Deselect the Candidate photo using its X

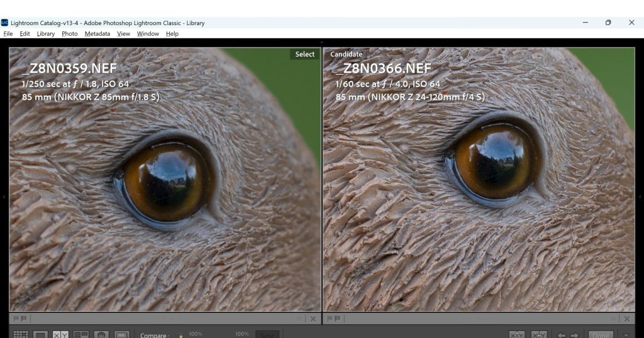627,319
